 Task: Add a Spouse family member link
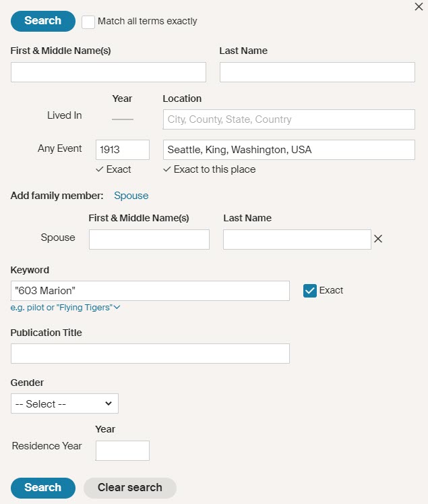click(131, 196)
